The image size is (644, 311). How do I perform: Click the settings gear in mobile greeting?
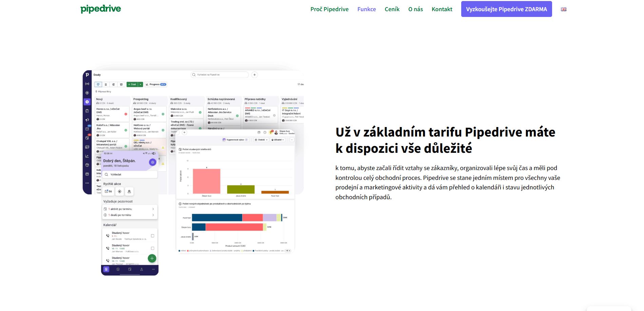coord(153,162)
